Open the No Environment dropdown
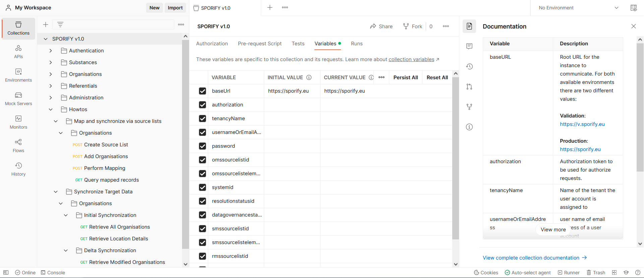The height and width of the screenshot is (278, 644). click(578, 8)
